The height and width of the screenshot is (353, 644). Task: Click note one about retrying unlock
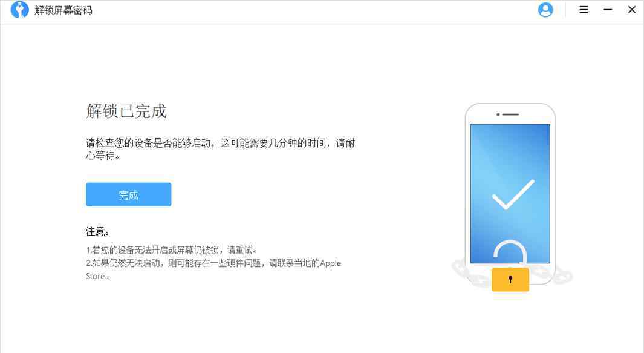click(172, 249)
